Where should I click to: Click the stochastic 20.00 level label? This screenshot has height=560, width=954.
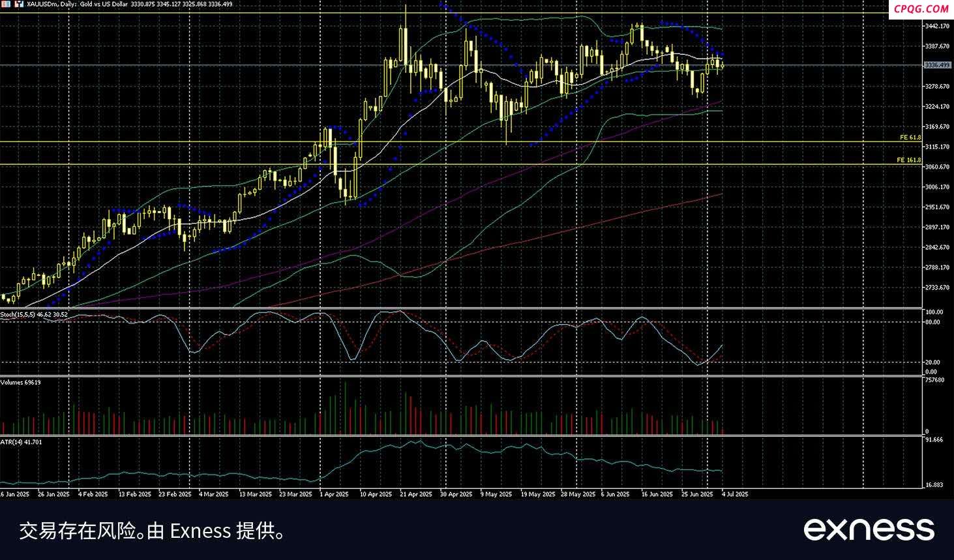coord(932,362)
